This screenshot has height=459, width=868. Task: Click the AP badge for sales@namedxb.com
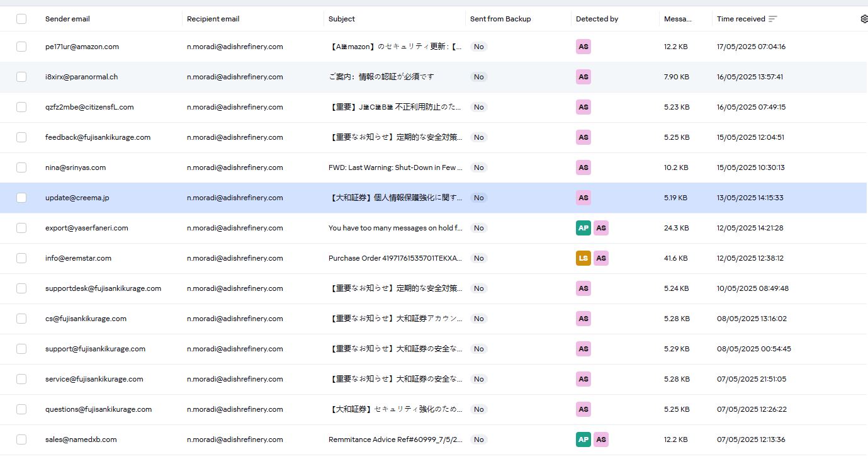pos(583,439)
